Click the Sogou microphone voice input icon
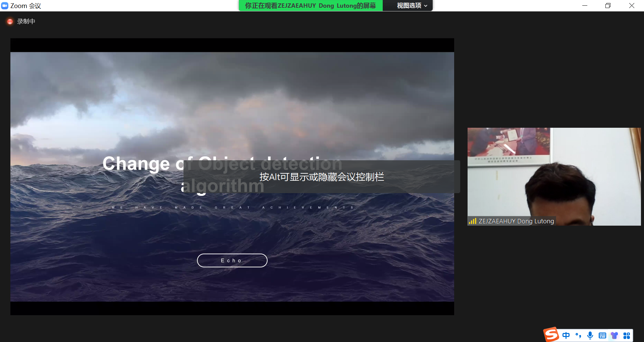 pos(590,335)
